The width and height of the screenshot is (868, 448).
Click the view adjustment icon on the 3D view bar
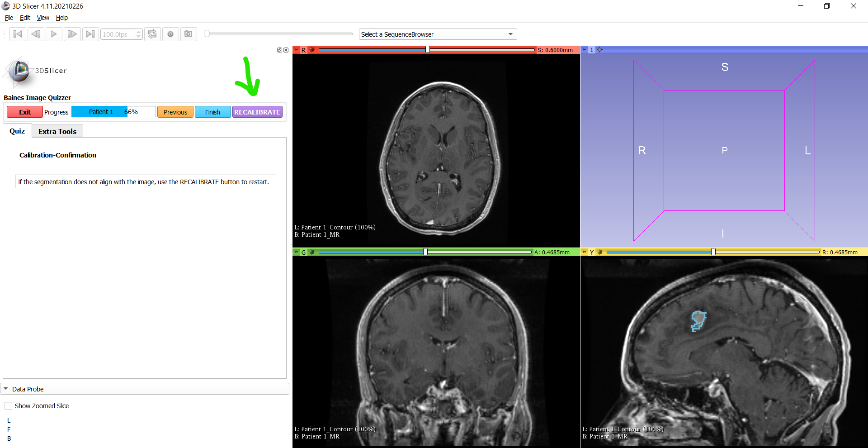599,50
